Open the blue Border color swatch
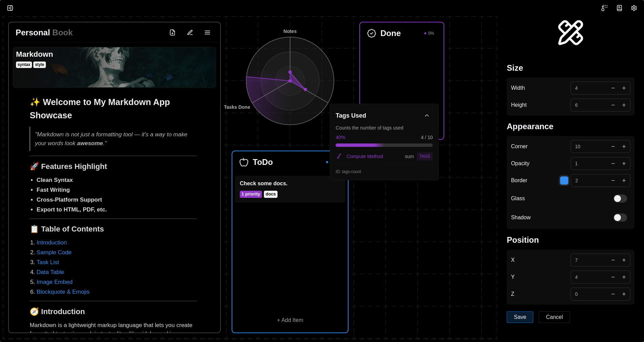 pos(564,181)
